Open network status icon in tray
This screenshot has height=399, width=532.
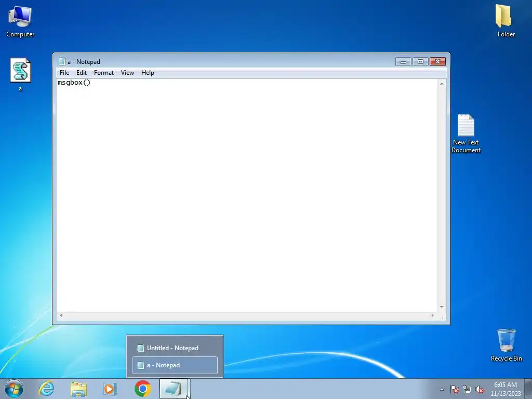click(x=467, y=390)
